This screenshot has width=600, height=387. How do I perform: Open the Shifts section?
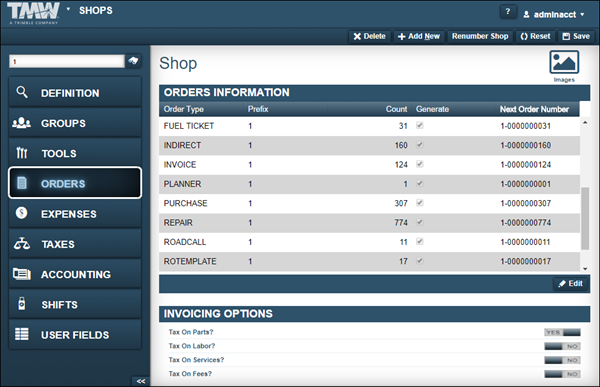[x=75, y=304]
